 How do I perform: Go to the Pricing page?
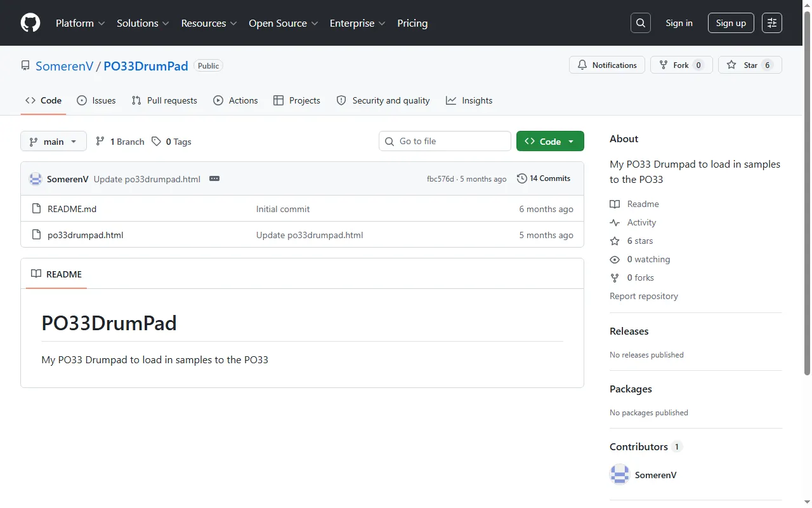412,23
